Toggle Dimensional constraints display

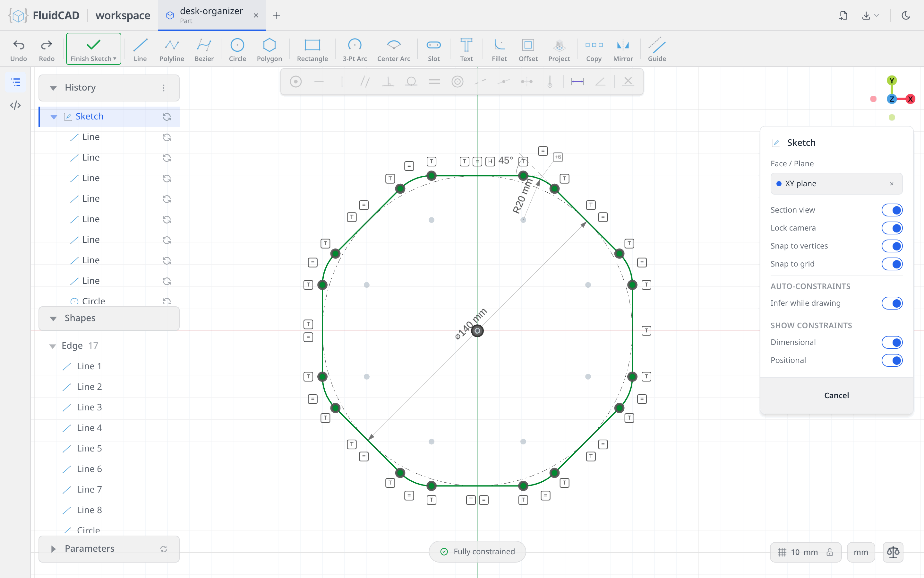[x=892, y=342]
